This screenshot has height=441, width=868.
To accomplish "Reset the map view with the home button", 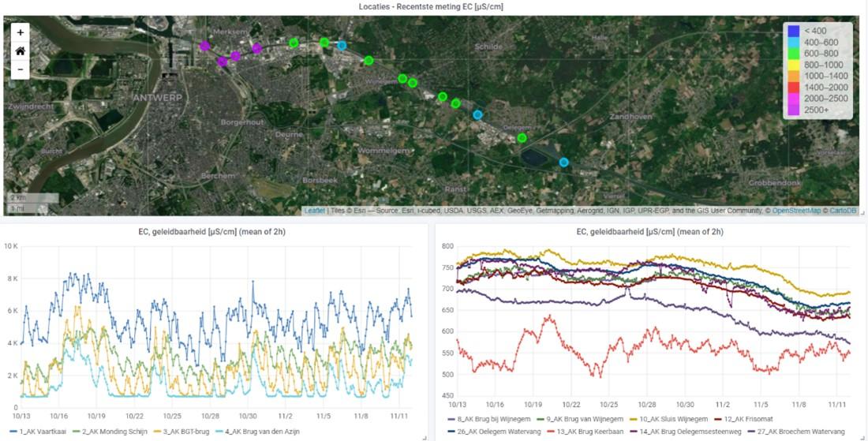I will pyautogui.click(x=20, y=51).
